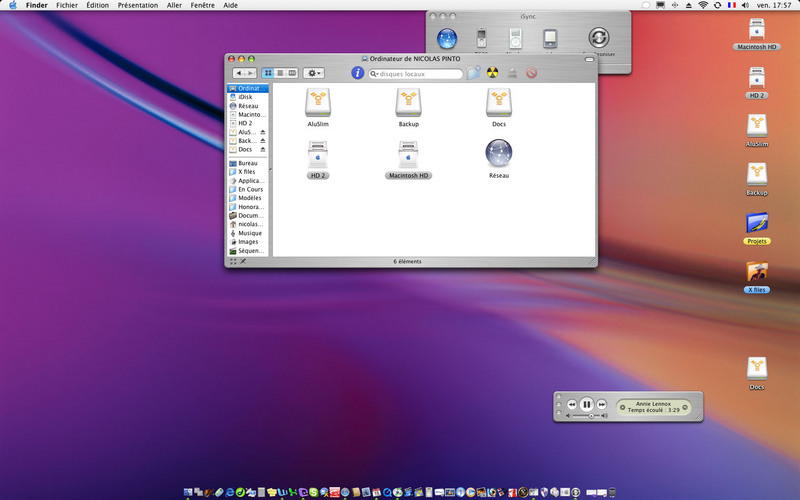Viewport: 800px width, 500px height.
Task: Select the Projets folder on the desktop
Action: pos(757,228)
